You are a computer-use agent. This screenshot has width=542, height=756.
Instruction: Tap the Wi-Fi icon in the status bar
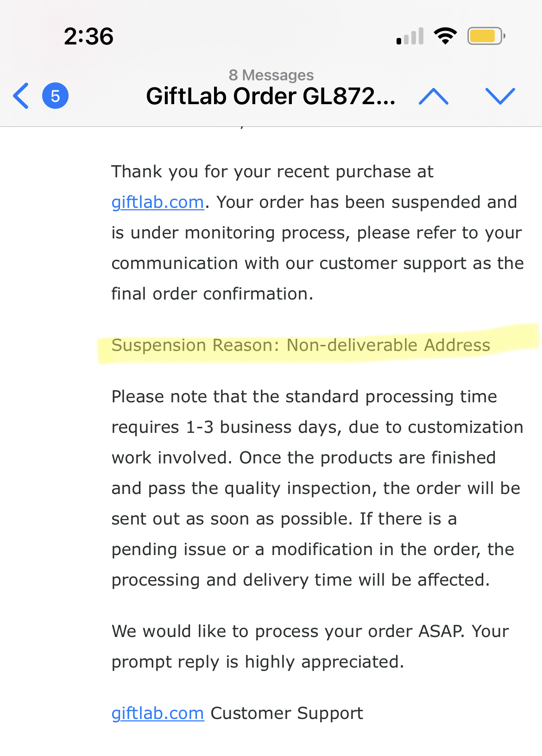[x=446, y=36]
